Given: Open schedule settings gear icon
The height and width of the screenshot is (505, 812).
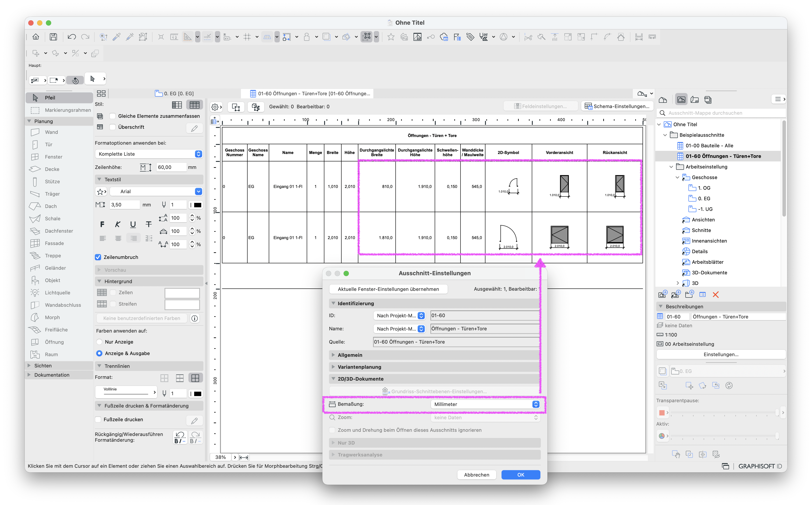Looking at the screenshot, I should coord(216,107).
